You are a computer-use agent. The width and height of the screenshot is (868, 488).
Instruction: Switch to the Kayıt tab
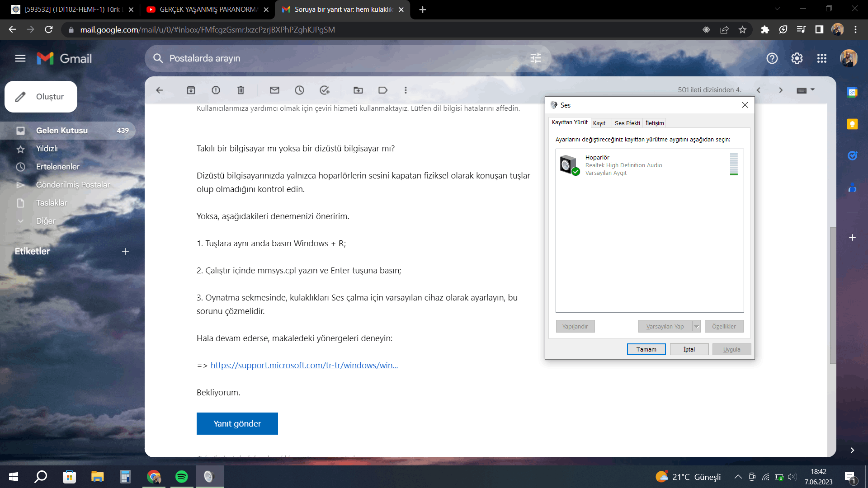[599, 123]
